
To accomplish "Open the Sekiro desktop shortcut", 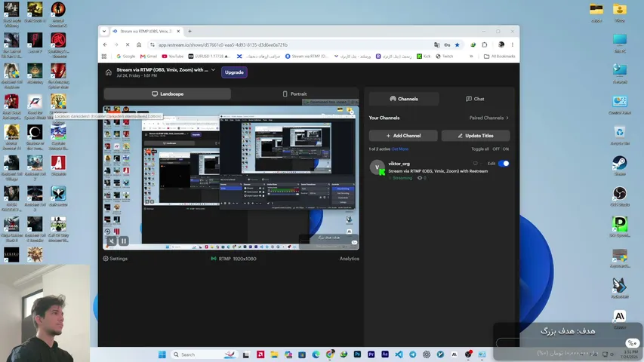I will (x=11, y=255).
